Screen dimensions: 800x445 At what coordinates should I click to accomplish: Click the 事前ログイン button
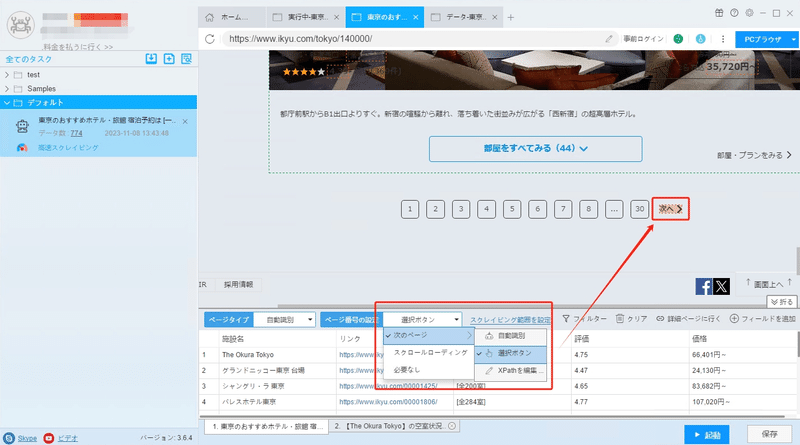click(x=643, y=39)
